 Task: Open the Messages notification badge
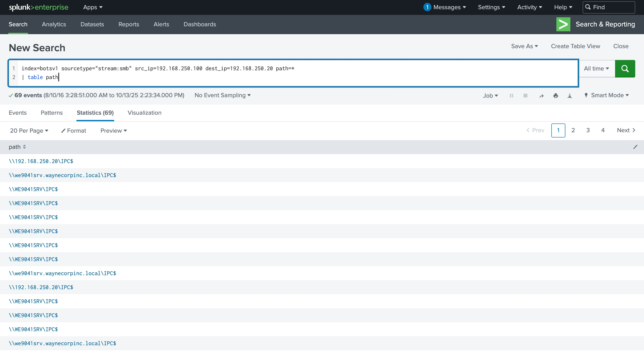pos(427,7)
